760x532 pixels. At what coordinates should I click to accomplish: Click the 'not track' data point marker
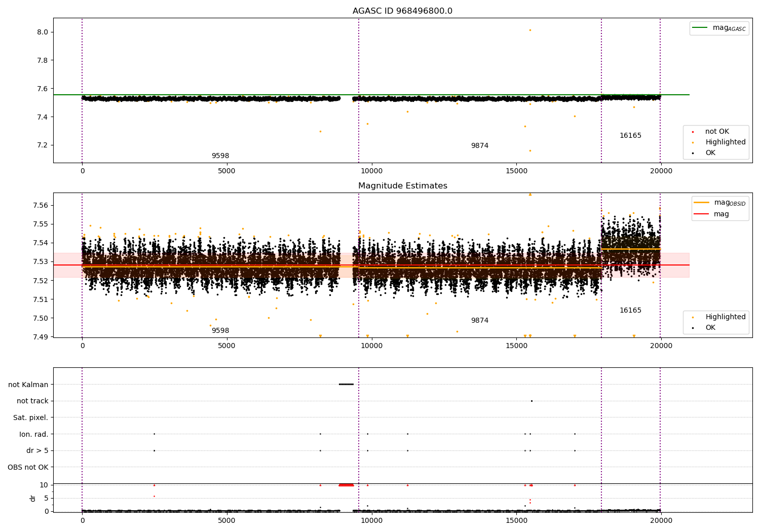(531, 401)
